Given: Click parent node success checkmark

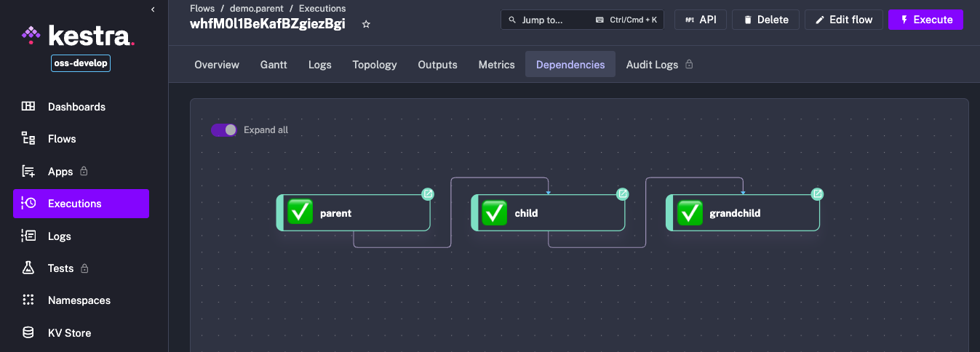Looking at the screenshot, I should coord(300,212).
